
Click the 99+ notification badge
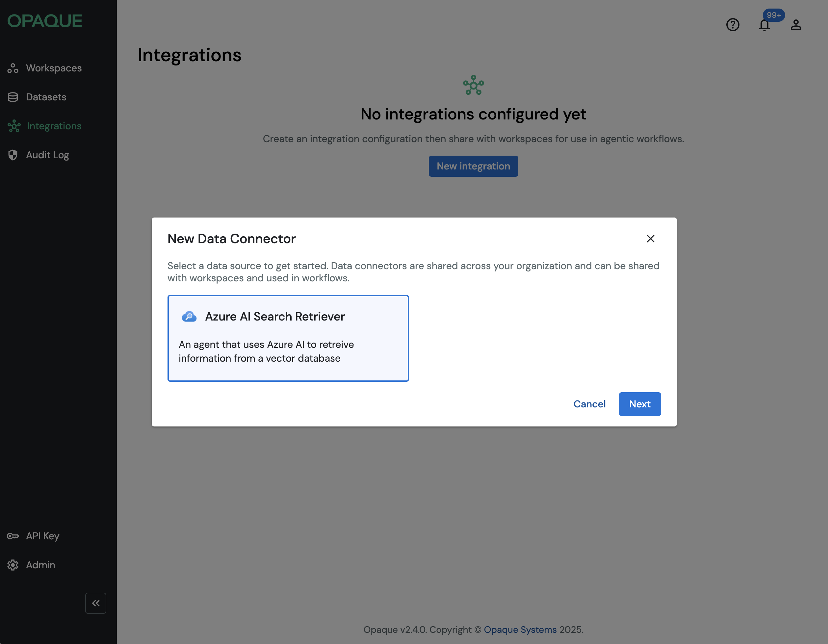coord(773,15)
